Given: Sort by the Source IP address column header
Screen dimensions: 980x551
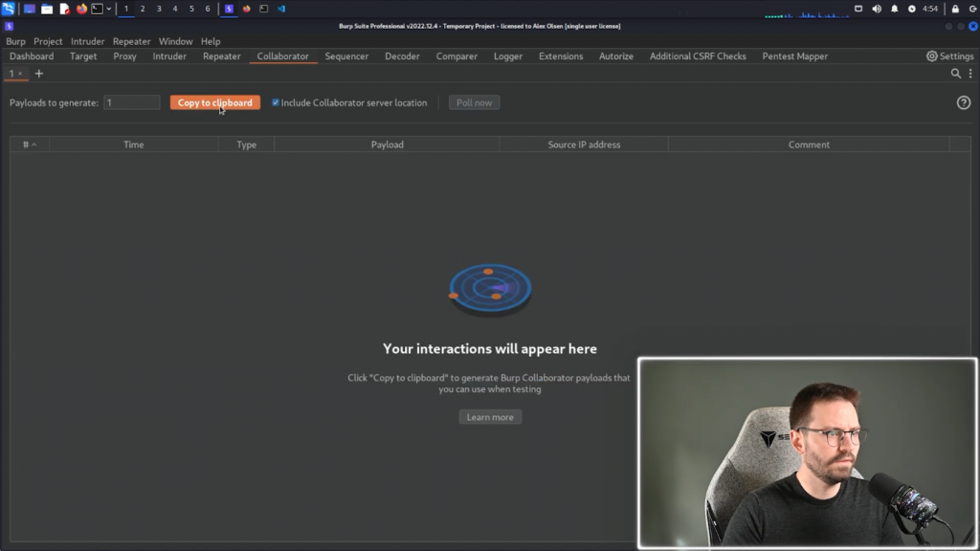Looking at the screenshot, I should point(584,144).
